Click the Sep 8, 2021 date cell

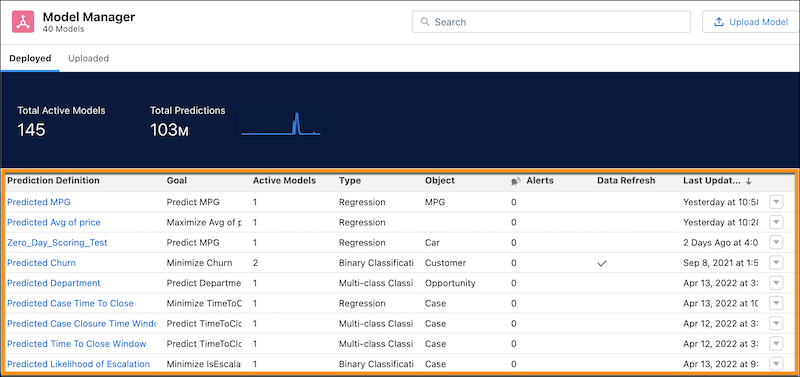(x=720, y=263)
